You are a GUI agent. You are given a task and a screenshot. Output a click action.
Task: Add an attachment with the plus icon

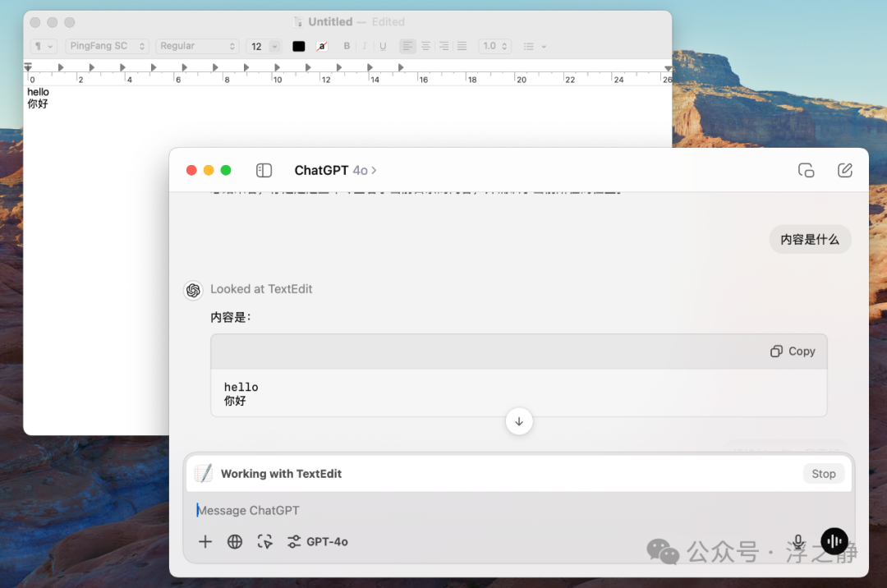[x=205, y=542]
